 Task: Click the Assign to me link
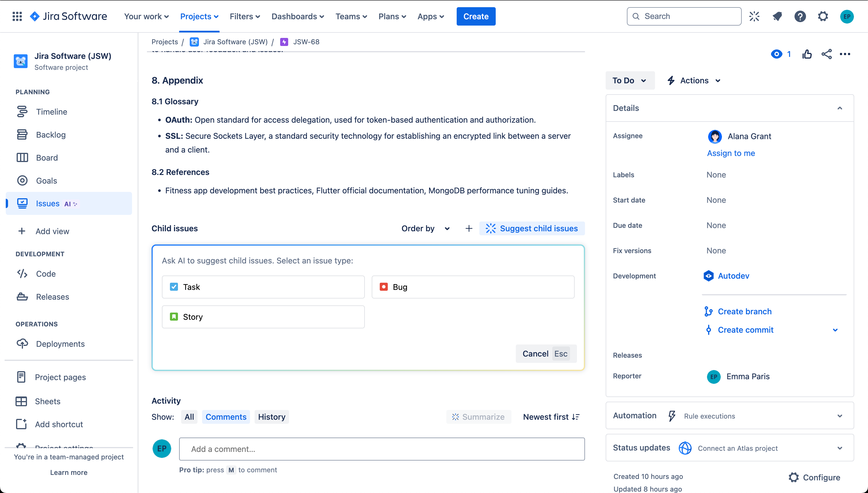click(731, 153)
